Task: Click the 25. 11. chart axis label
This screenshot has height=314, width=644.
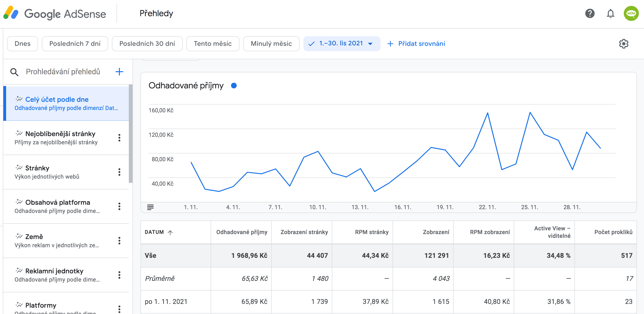Action: 530,207
